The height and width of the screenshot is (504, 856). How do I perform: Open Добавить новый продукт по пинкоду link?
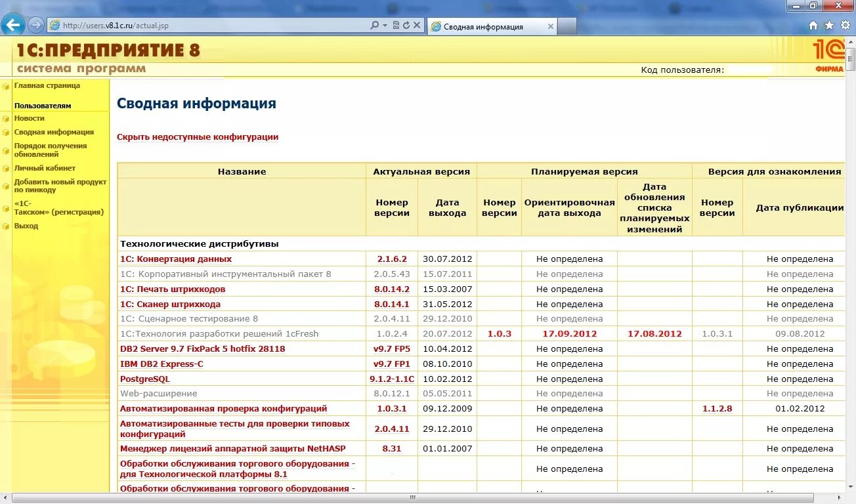pos(60,186)
